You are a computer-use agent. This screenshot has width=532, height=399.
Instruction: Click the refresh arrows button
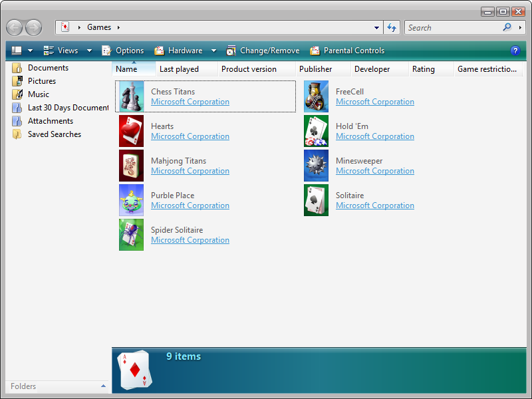point(392,27)
